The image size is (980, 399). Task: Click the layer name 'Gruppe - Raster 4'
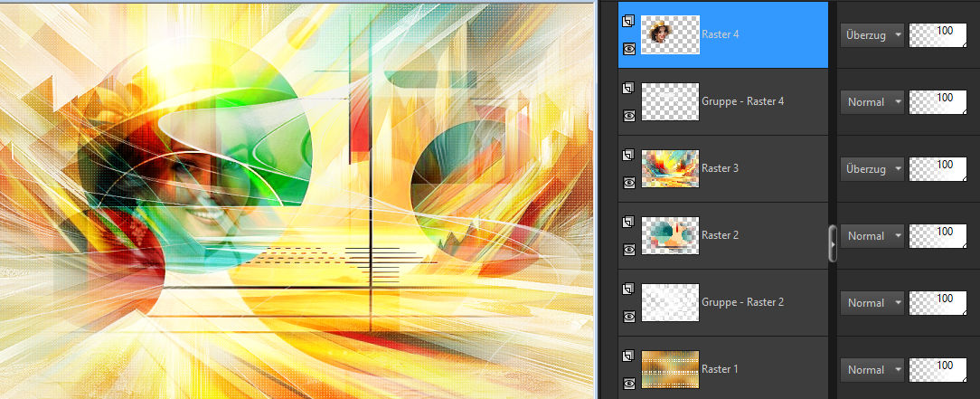(x=742, y=101)
